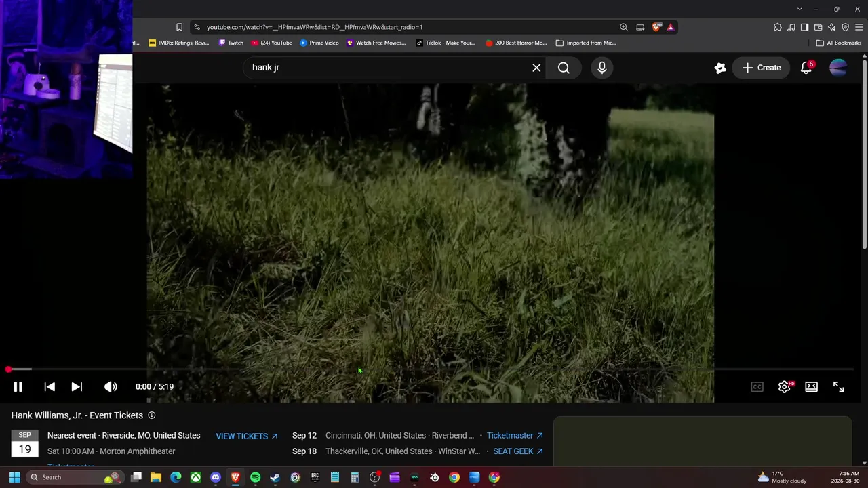Seek on the video progress bar
The width and height of the screenshot is (868, 488).
pos(430,369)
